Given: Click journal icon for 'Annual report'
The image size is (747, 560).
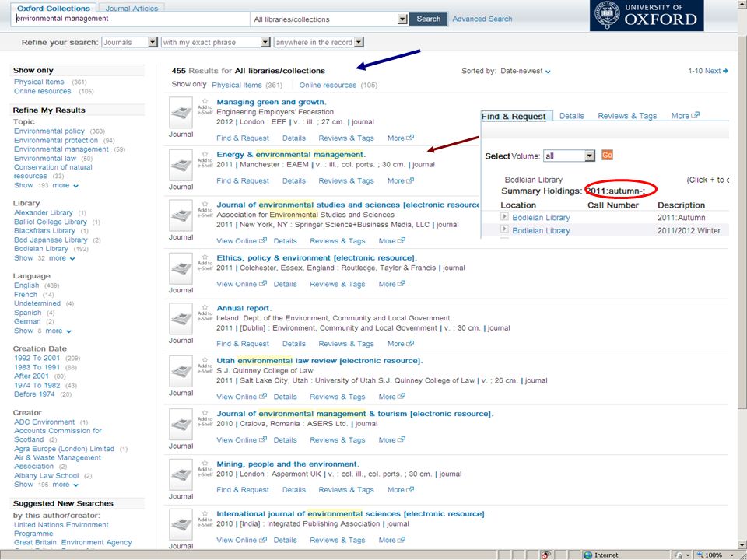Looking at the screenshot, I should pos(181,319).
